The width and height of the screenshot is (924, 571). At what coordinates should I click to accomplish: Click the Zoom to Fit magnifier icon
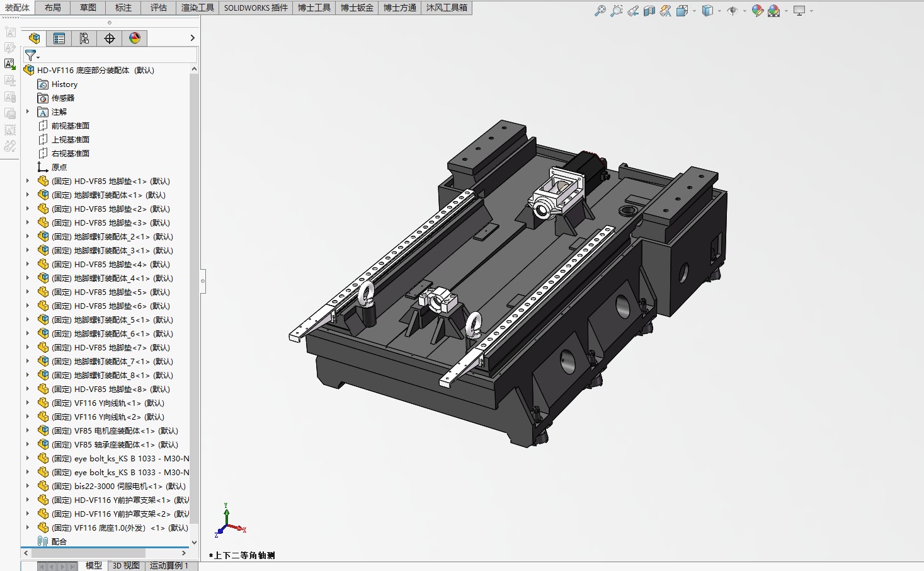click(x=600, y=11)
